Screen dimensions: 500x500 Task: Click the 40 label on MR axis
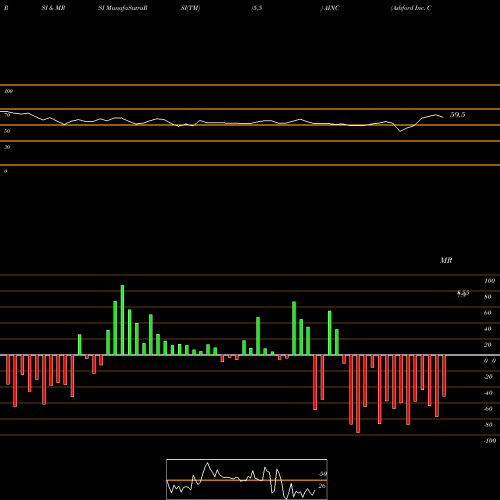click(488, 329)
